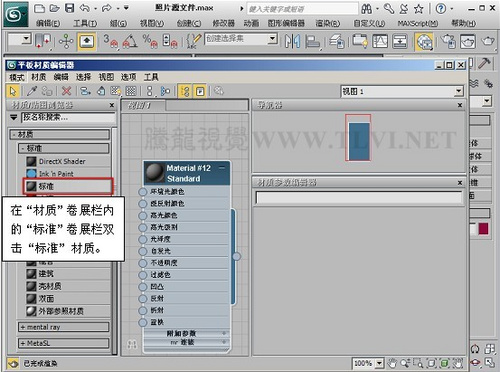Click the highlighted Material Editor toolbar icon
This screenshot has width=500, height=372.
point(424,42)
